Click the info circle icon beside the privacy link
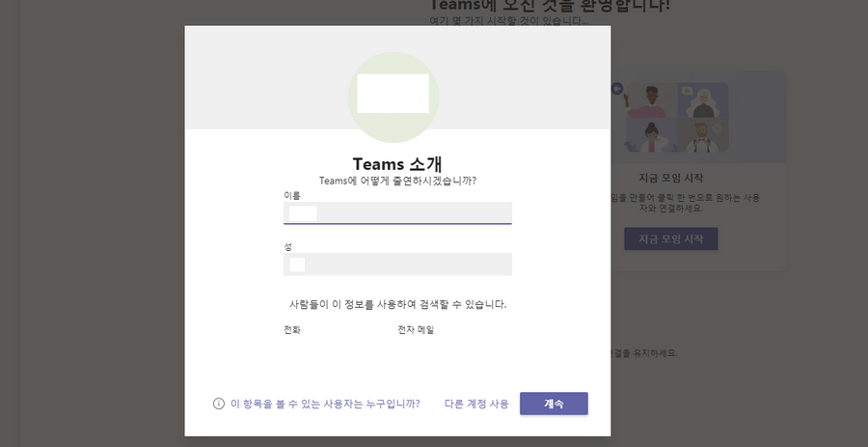This screenshot has height=447, width=868. pyautogui.click(x=219, y=404)
